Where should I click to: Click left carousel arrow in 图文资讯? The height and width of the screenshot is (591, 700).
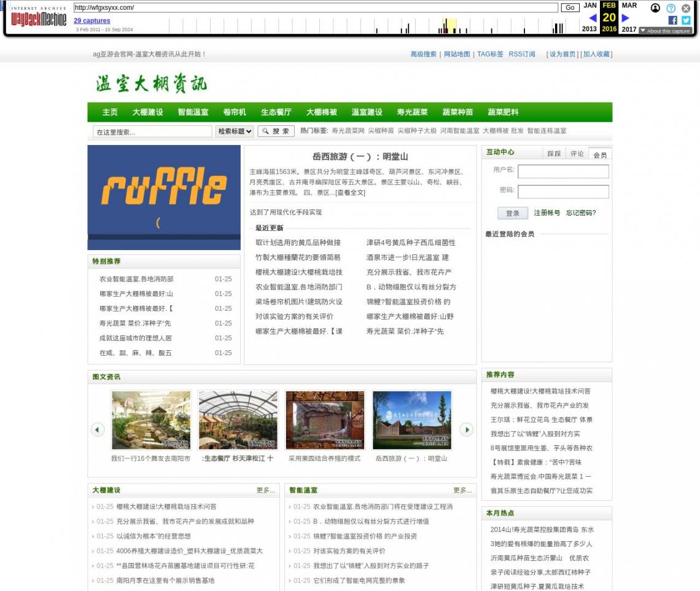97,430
